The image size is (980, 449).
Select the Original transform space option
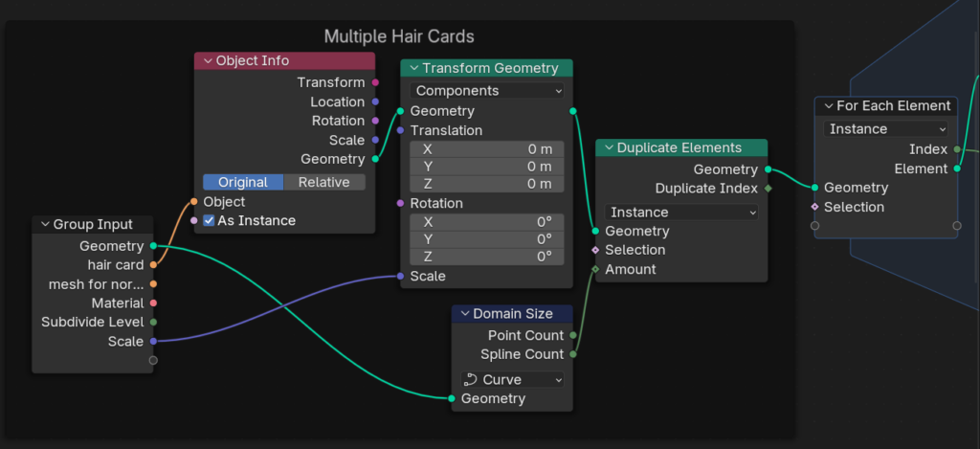click(242, 182)
